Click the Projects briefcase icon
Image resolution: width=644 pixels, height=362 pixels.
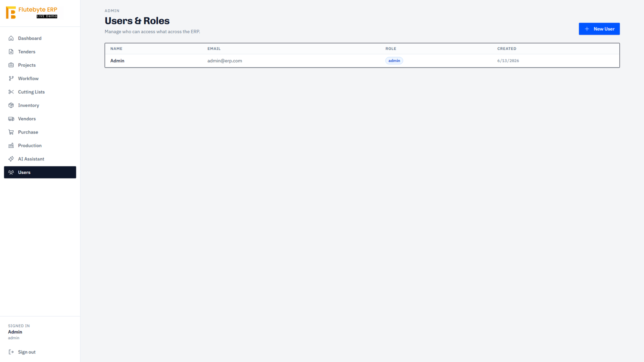tap(11, 65)
